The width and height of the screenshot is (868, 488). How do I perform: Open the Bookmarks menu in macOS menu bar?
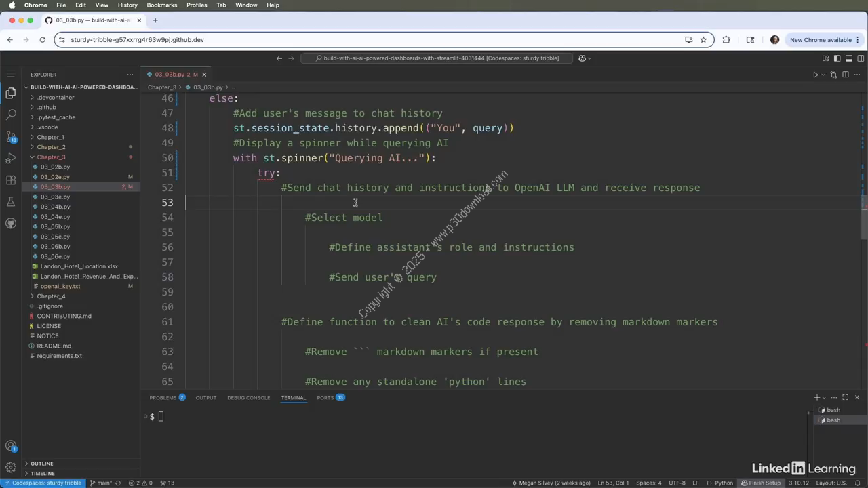161,5
